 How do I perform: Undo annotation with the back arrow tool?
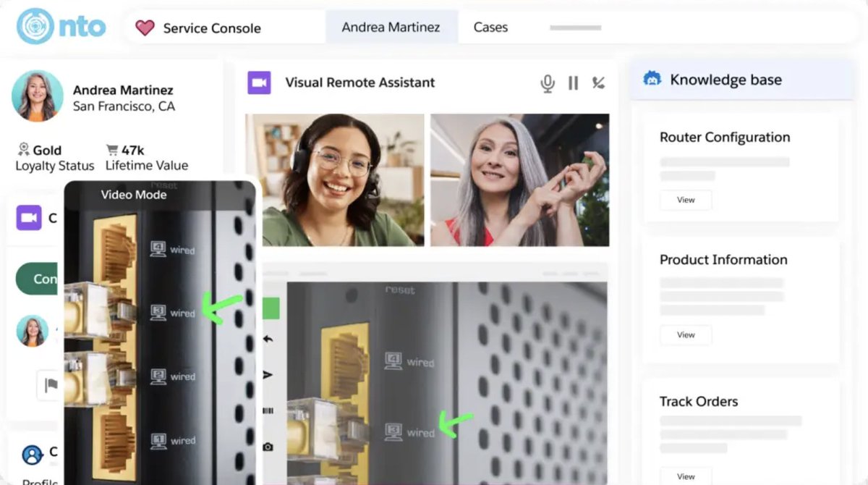(268, 339)
